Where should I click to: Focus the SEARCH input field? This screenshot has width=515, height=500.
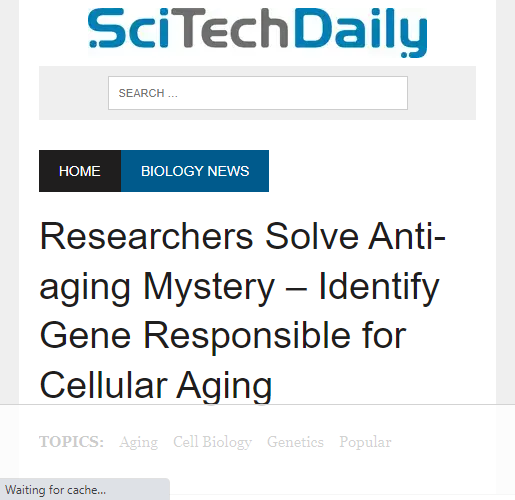[258, 93]
